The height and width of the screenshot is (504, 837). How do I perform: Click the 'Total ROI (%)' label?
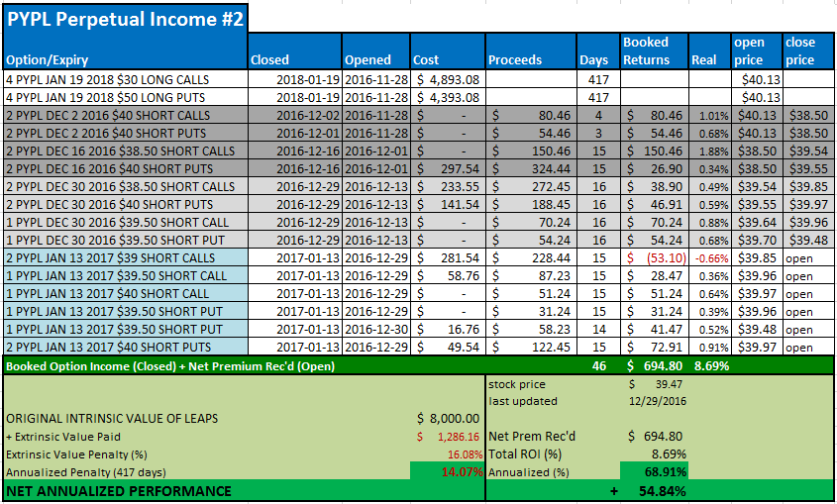tap(525, 454)
